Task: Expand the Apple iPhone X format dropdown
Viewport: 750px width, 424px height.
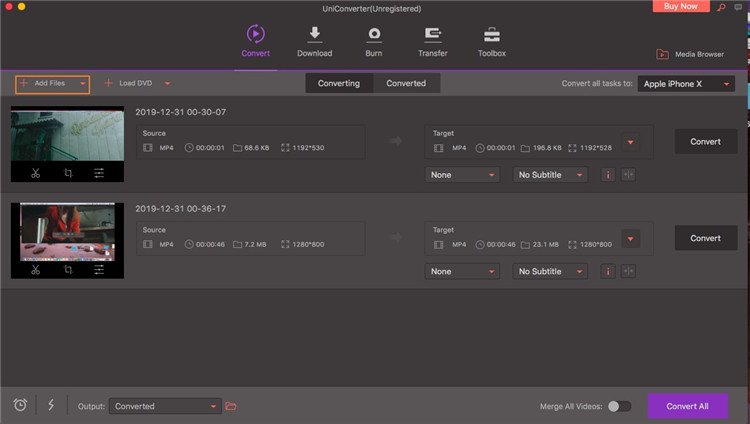Action: (x=688, y=84)
